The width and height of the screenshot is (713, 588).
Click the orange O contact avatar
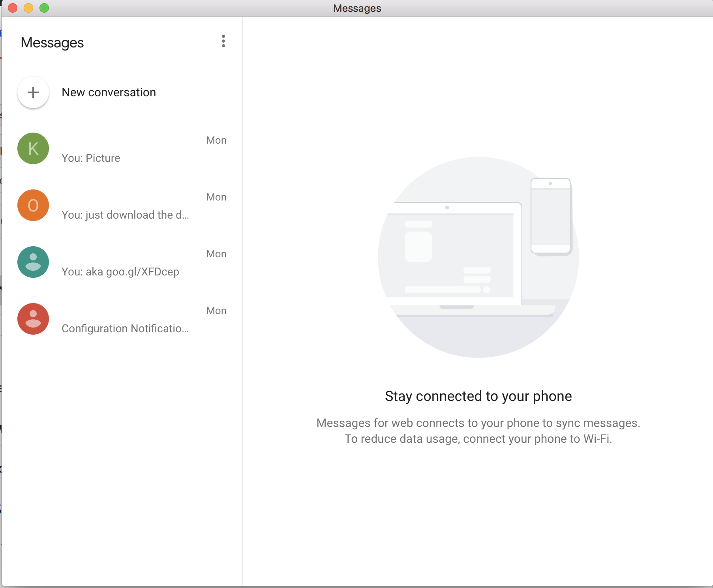[x=33, y=205]
